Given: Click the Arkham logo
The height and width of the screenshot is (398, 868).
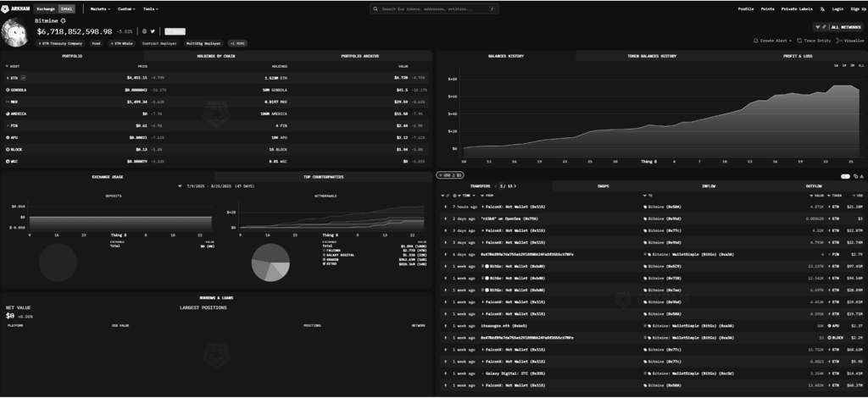Looking at the screenshot, I should click(15, 8).
